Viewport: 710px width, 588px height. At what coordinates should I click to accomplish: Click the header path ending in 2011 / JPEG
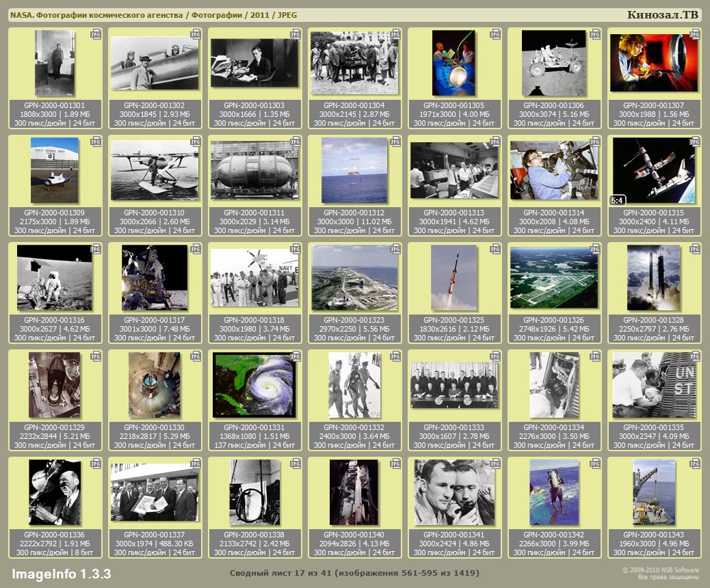pyautogui.click(x=153, y=15)
